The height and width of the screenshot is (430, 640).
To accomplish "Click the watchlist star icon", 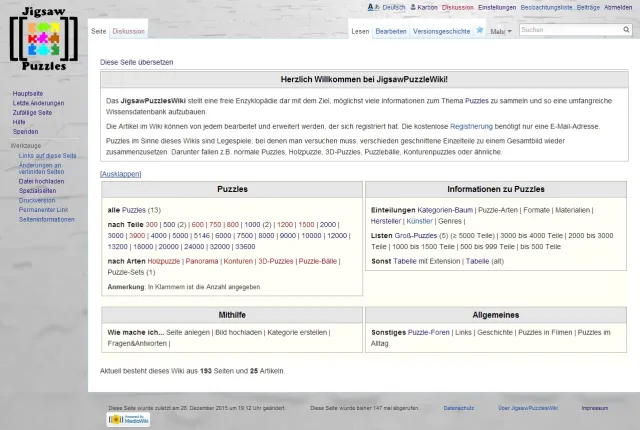I will click(480, 30).
